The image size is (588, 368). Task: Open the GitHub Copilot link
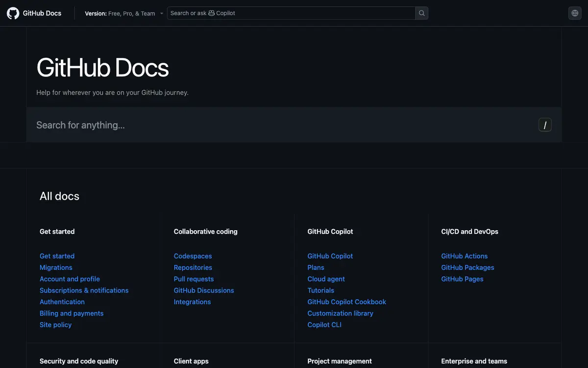330,256
